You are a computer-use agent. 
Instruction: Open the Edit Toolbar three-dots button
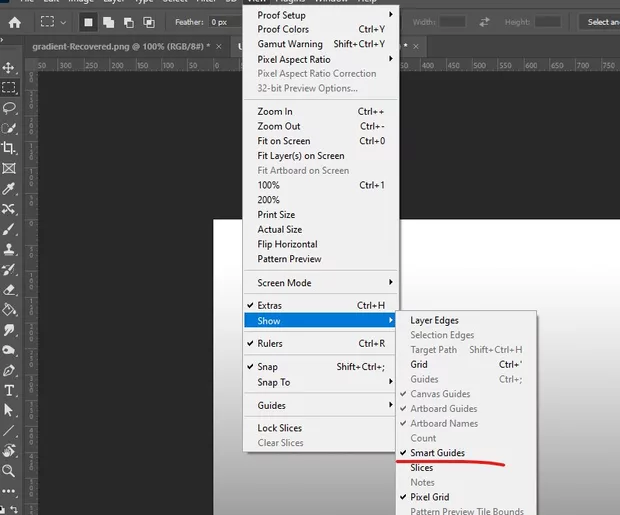[x=9, y=491]
